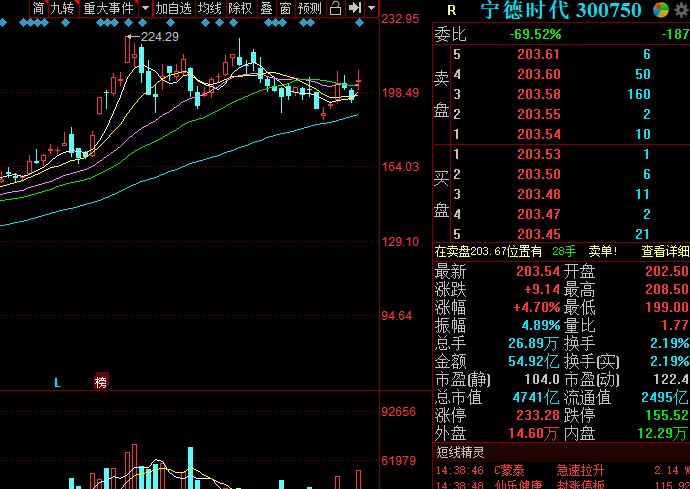Image resolution: width=690 pixels, height=489 pixels.
Task: Click the 内盘 value 12.29万
Action: (x=663, y=434)
